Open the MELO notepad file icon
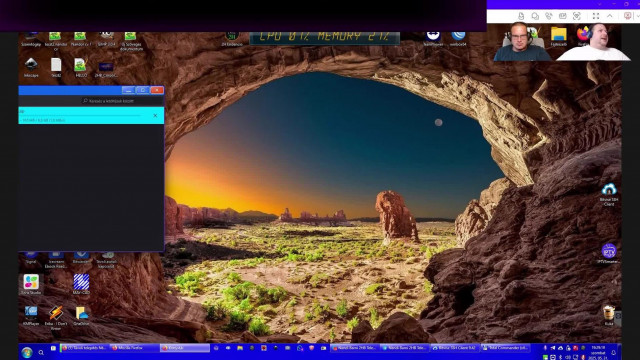 point(80,67)
